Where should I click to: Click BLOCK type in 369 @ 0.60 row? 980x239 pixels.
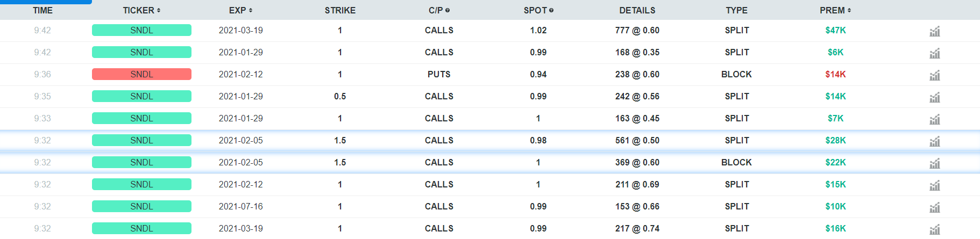[736, 162]
